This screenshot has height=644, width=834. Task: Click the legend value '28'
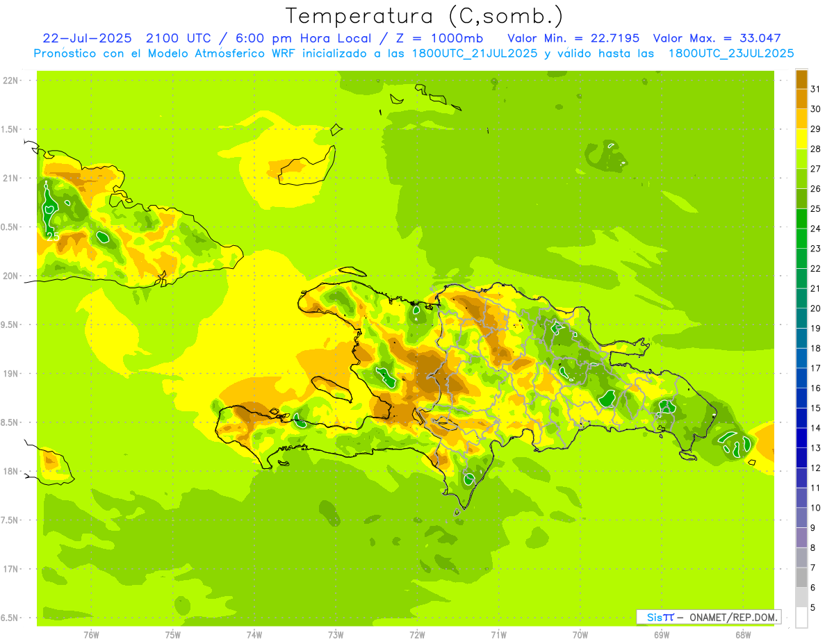click(816, 149)
